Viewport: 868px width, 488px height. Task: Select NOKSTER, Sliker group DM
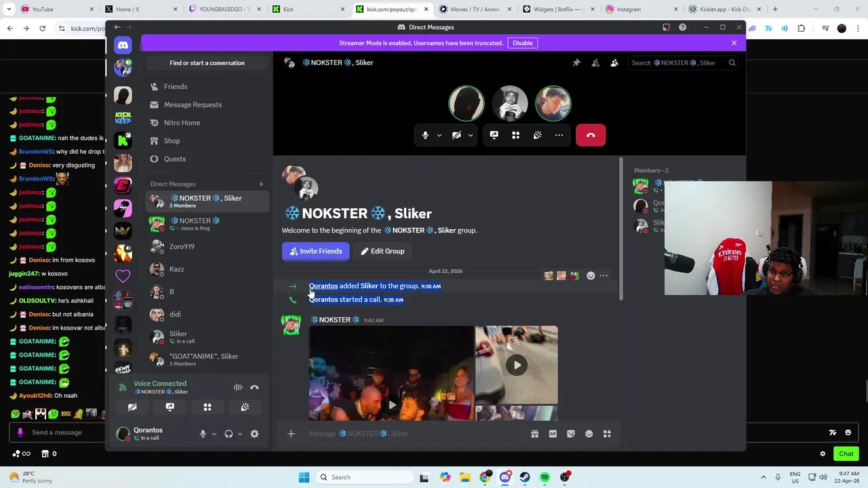pyautogui.click(x=207, y=201)
